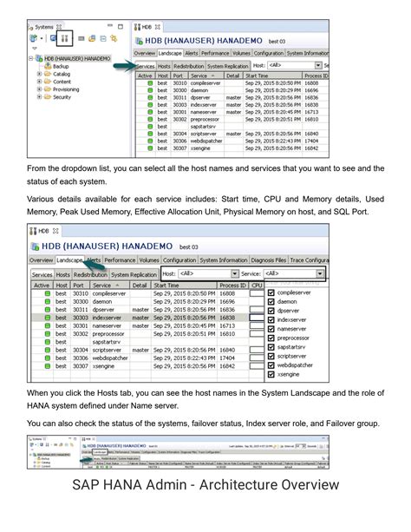Click the collapse all icon in Systems toolbar

pos(103,39)
